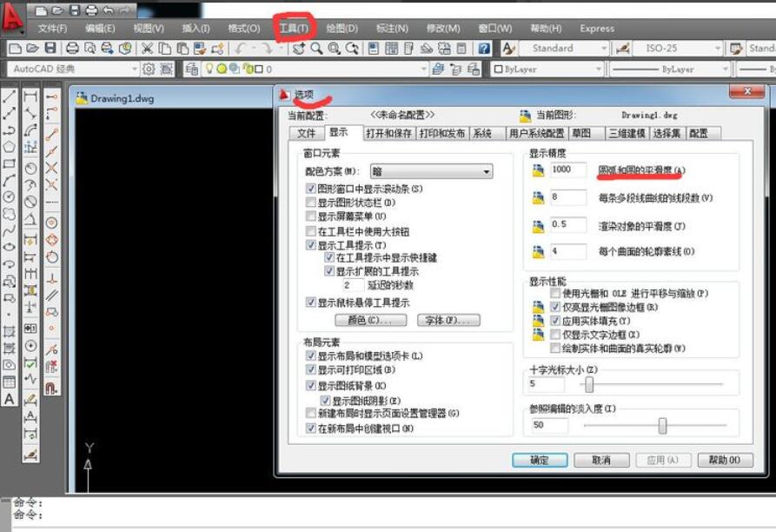Open Object Snap Settings magnet icon
Screen dimensions: 776x532
(x=52, y=388)
